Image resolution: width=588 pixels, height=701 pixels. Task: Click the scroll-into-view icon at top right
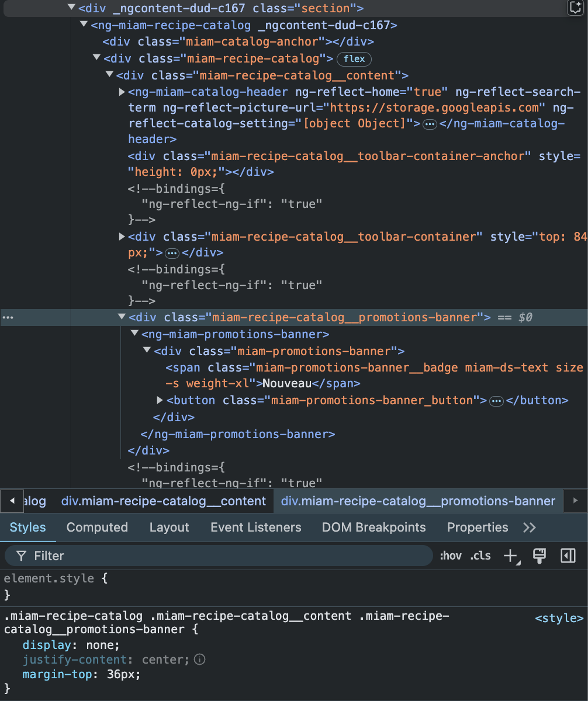[x=575, y=8]
